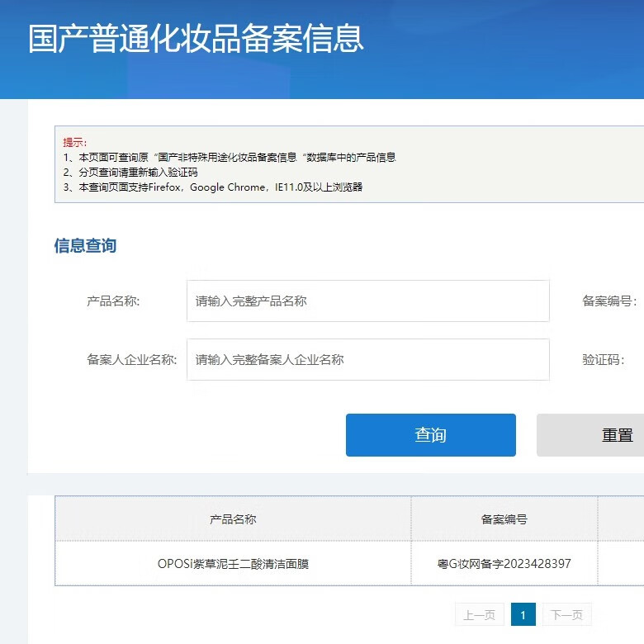The width and height of the screenshot is (644, 644).
Task: Click the 信息查询 section heading
Action: click(x=85, y=245)
